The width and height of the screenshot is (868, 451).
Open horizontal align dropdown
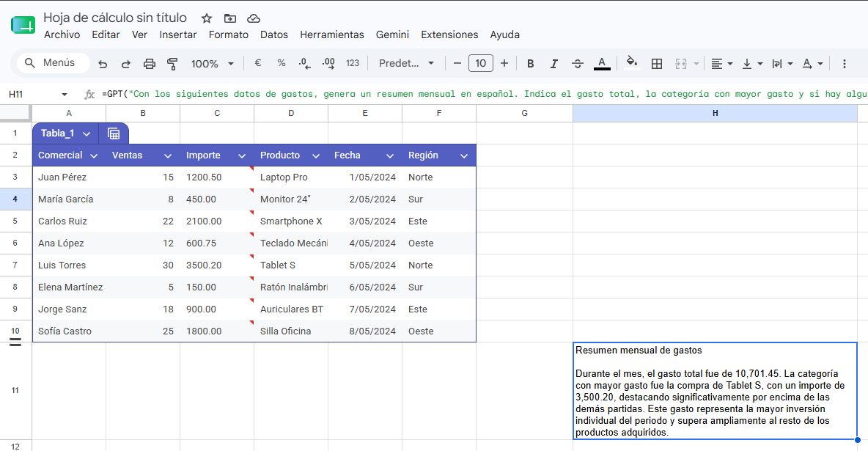[x=722, y=64]
